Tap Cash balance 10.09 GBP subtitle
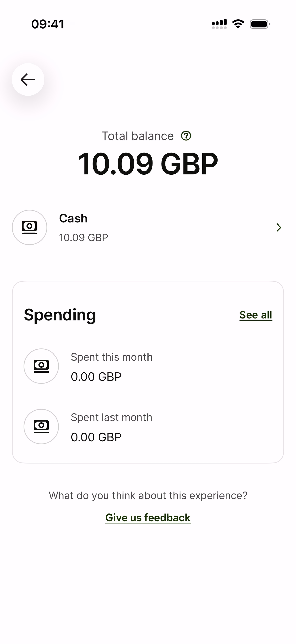 (84, 237)
